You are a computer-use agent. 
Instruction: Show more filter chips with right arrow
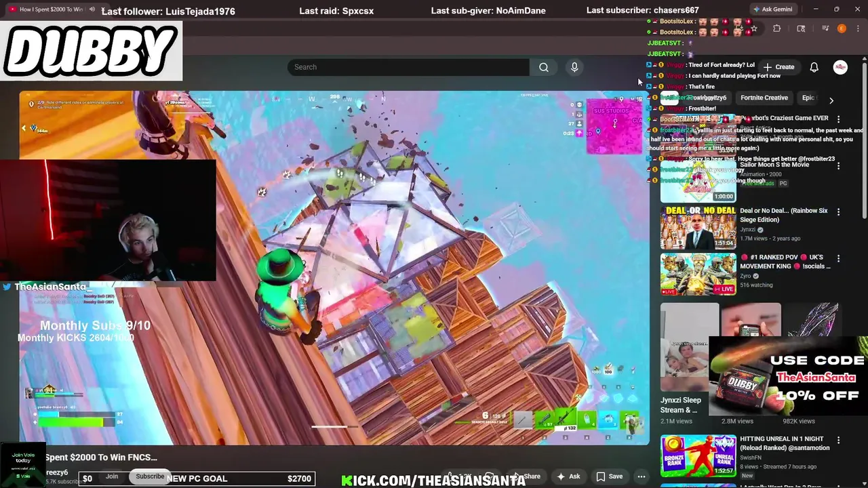(831, 100)
